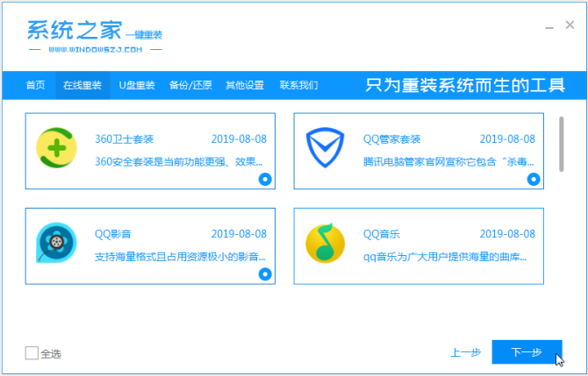The width and height of the screenshot is (588, 376).
Task: Click the QQ音乐 music note icon
Action: 325,243
